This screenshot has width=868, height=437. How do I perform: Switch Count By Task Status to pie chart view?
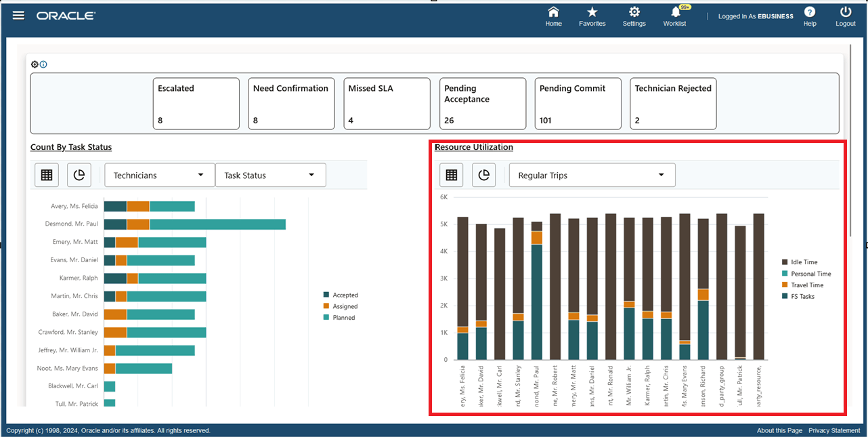point(79,175)
